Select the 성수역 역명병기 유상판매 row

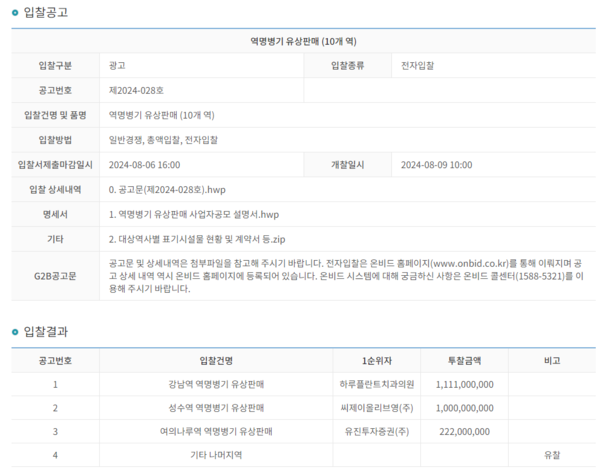pyautogui.click(x=303, y=408)
